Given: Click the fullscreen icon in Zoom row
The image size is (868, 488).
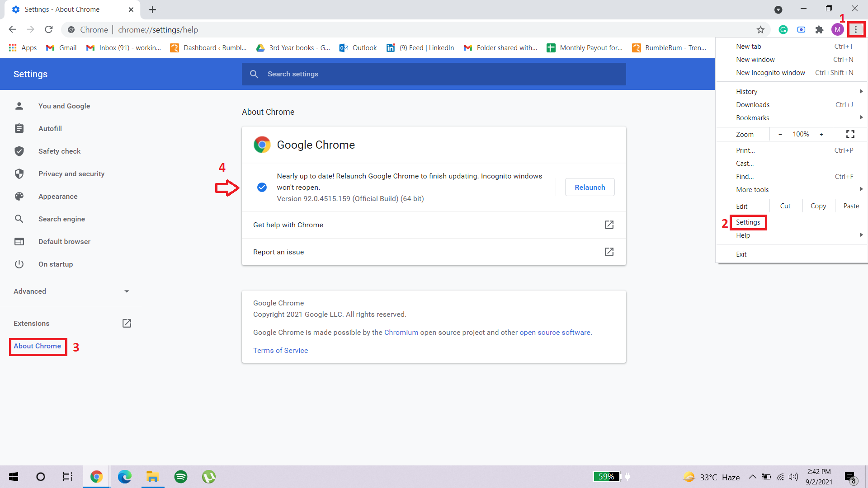Looking at the screenshot, I should (x=850, y=134).
